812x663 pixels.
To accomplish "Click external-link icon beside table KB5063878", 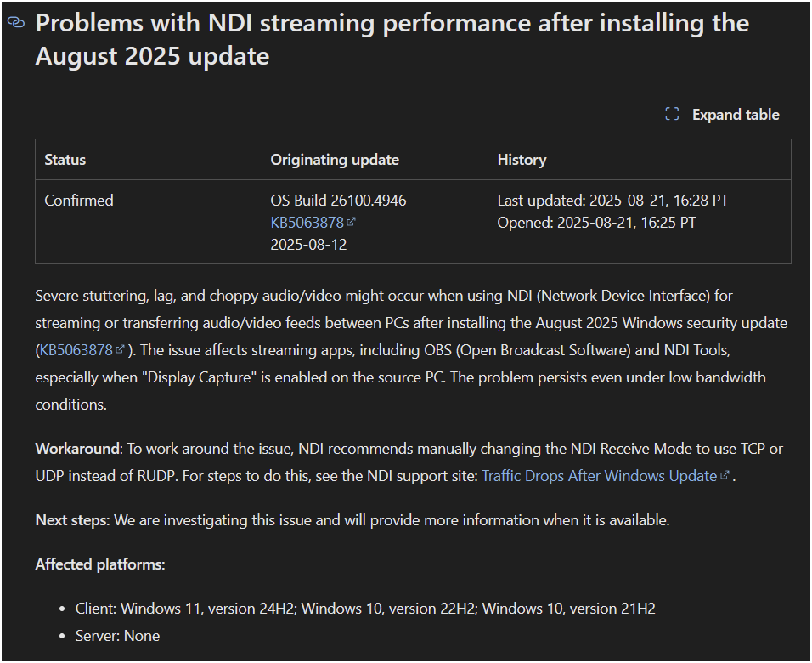I will 351,222.
